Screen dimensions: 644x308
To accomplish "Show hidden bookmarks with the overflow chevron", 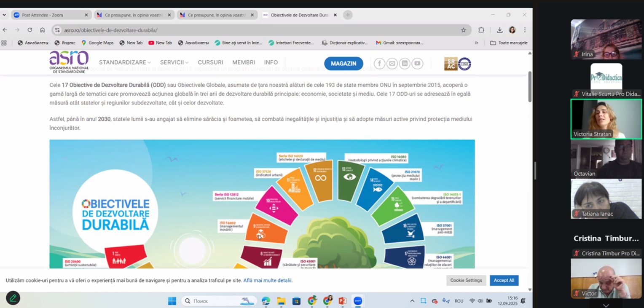I will point(476,43).
